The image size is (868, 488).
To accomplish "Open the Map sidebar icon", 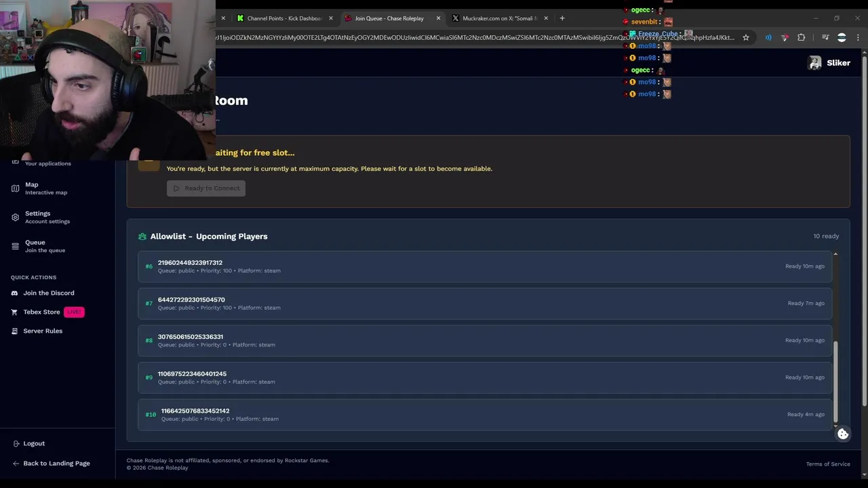I will 15,188.
